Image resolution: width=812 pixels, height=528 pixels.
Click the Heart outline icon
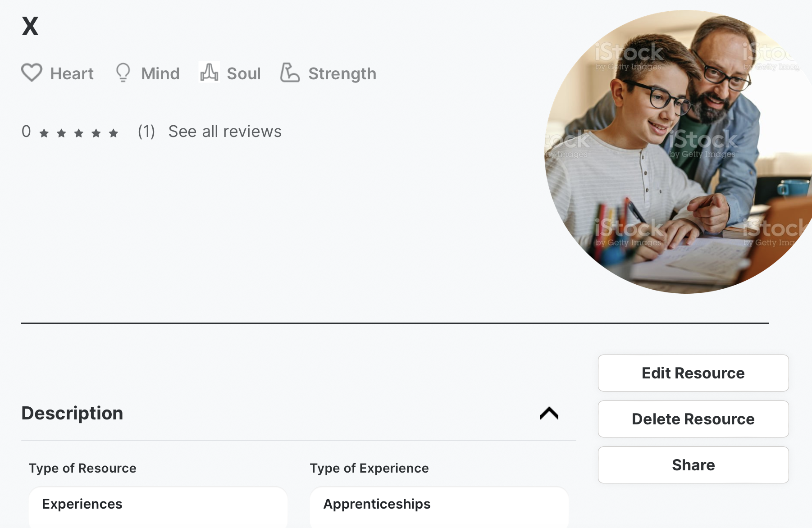tap(32, 73)
